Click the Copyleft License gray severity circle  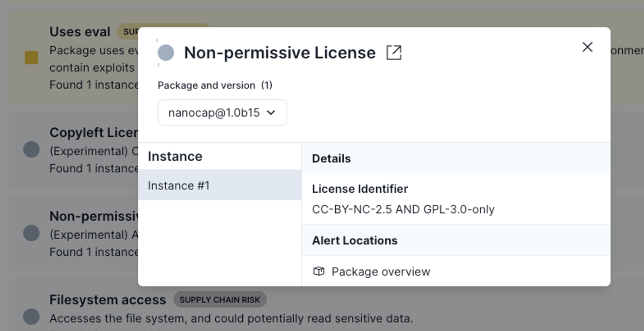[x=31, y=150]
